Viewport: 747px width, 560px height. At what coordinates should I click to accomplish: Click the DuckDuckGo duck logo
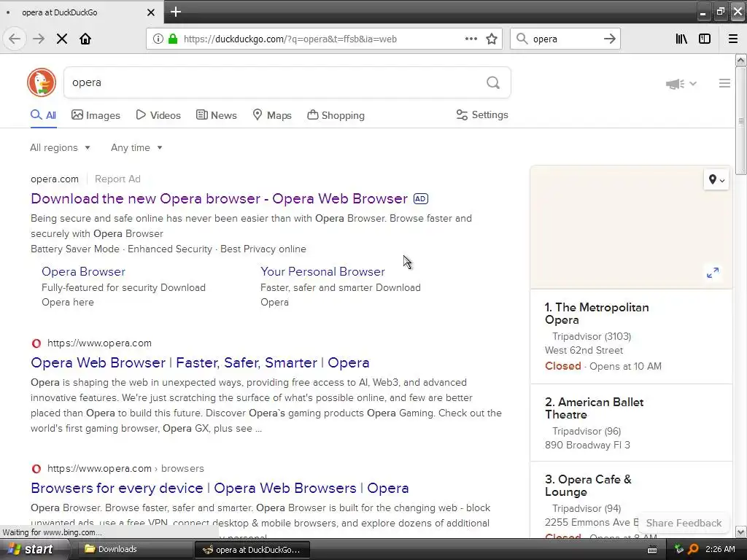pyautogui.click(x=42, y=82)
